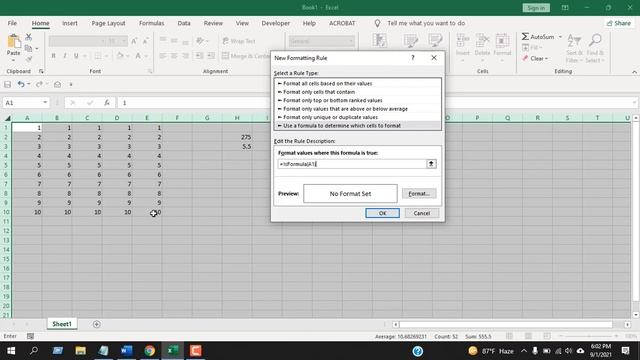Click the Italic formatting icon

tap(64, 56)
